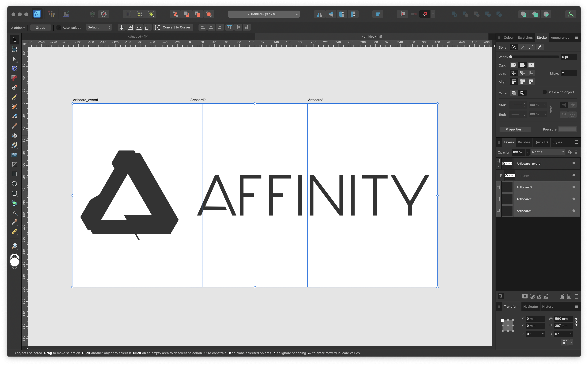Select the Artistic Text tool
Viewport: 588px width, 365px height.
(15, 212)
